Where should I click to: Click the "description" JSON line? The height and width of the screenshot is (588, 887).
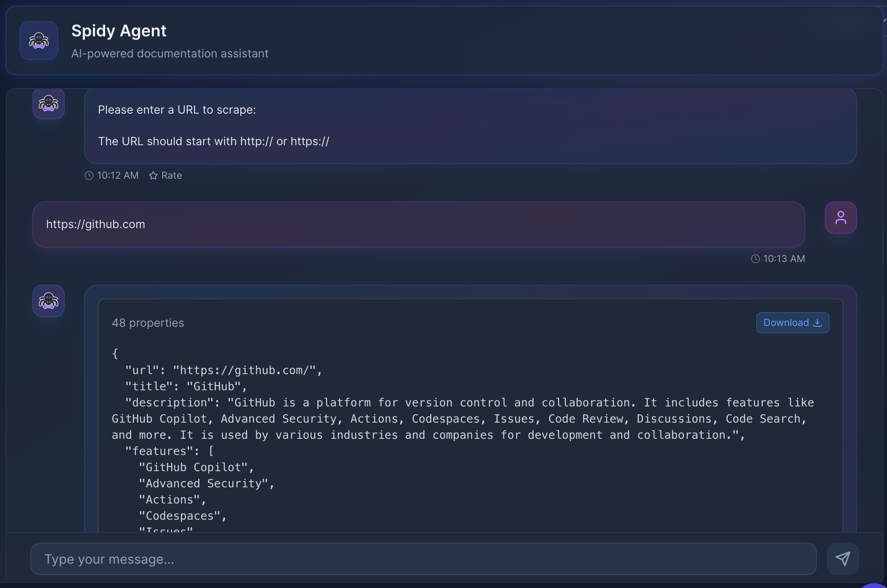click(463, 419)
